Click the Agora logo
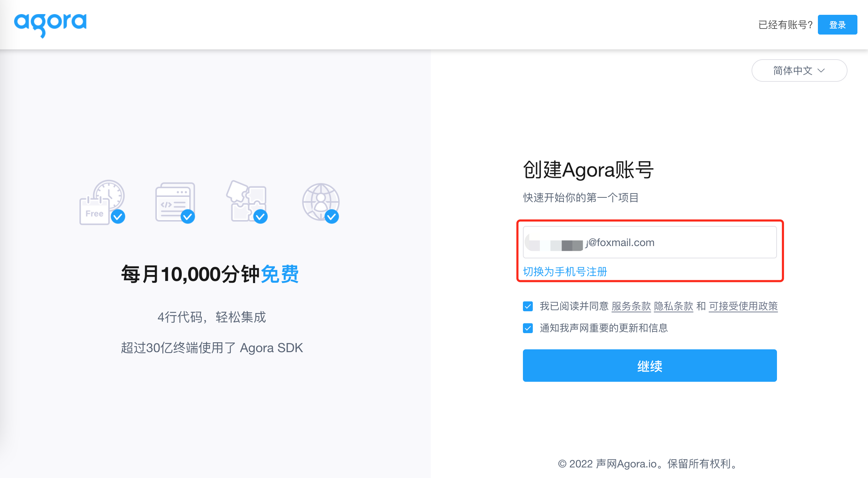This screenshot has height=478, width=868. [x=50, y=25]
